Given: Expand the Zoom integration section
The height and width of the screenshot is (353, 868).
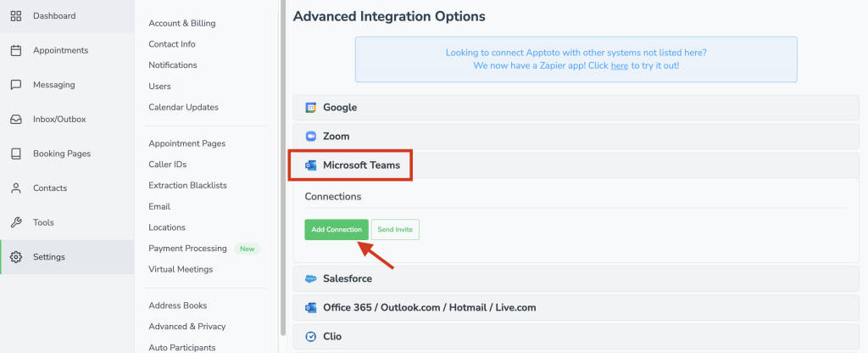Looking at the screenshot, I should click(x=576, y=137).
